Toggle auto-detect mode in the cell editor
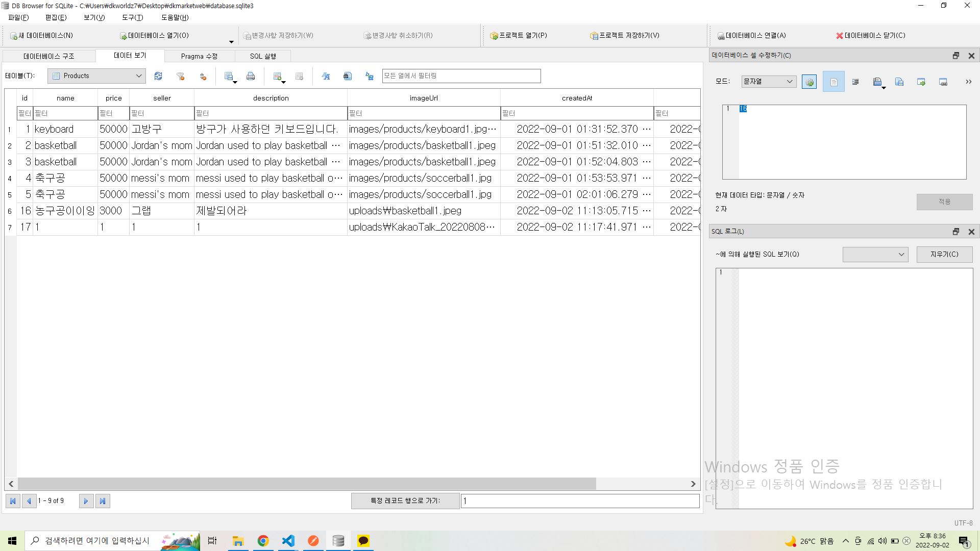Image resolution: width=980 pixels, height=551 pixels. [809, 82]
